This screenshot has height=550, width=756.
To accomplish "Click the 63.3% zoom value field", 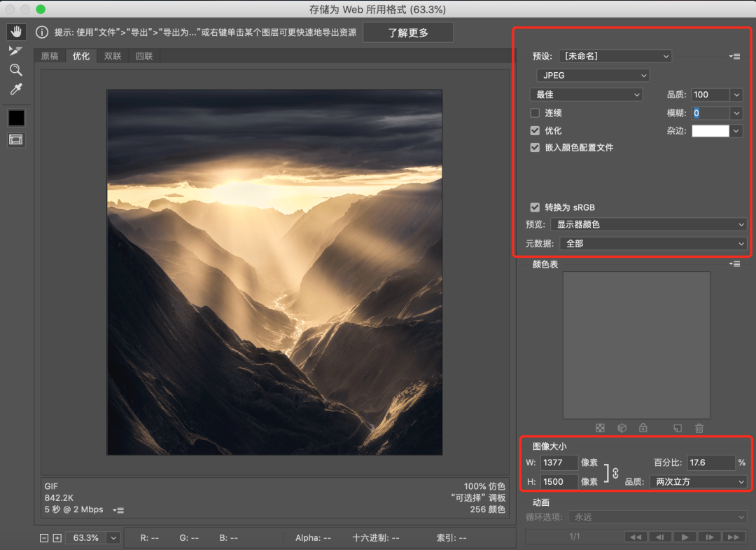I will click(86, 538).
